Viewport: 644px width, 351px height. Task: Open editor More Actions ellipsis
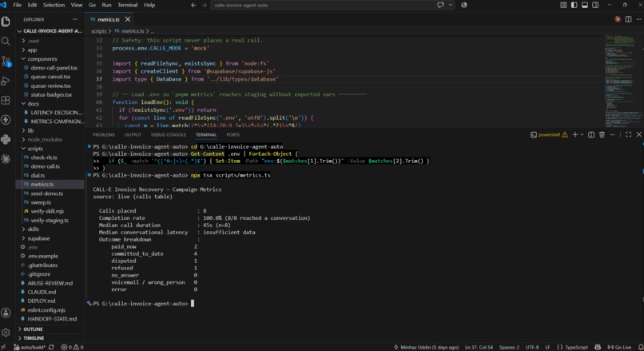point(638,19)
